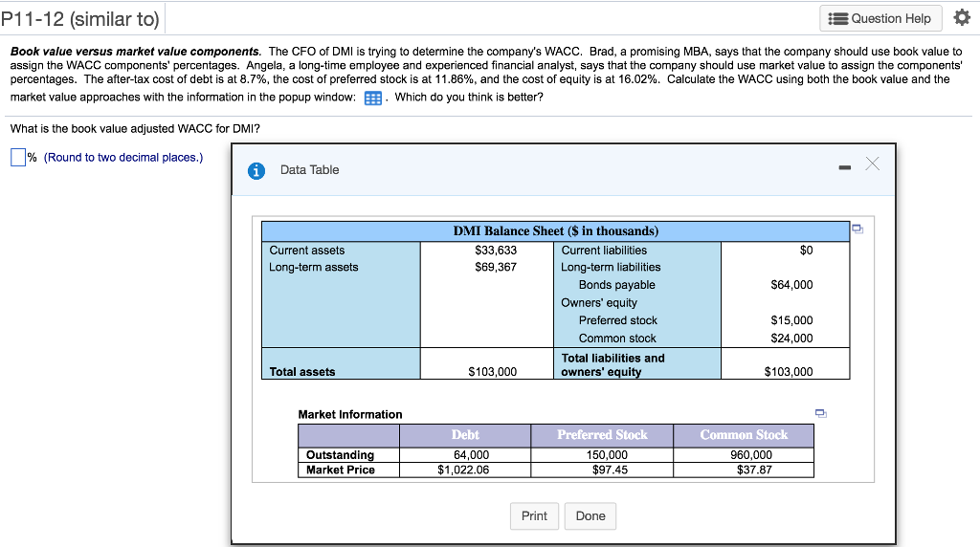Click the Round to two decimal places hint

(123, 158)
